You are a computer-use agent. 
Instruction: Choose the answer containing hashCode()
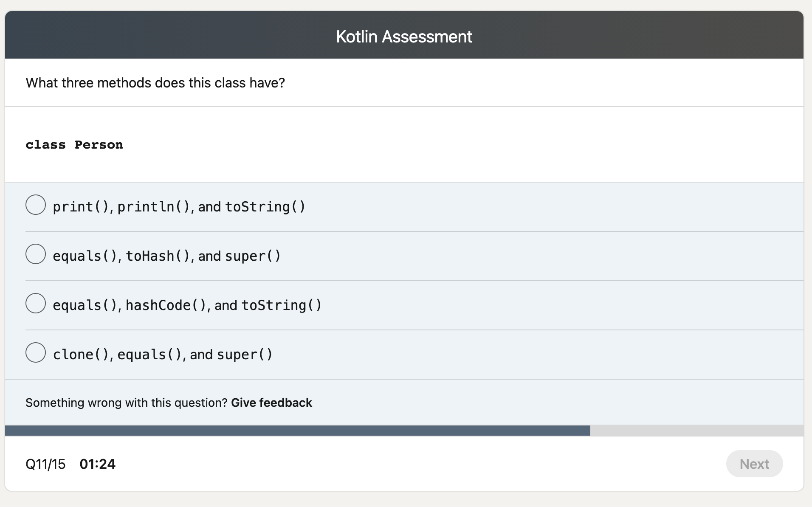point(187,304)
